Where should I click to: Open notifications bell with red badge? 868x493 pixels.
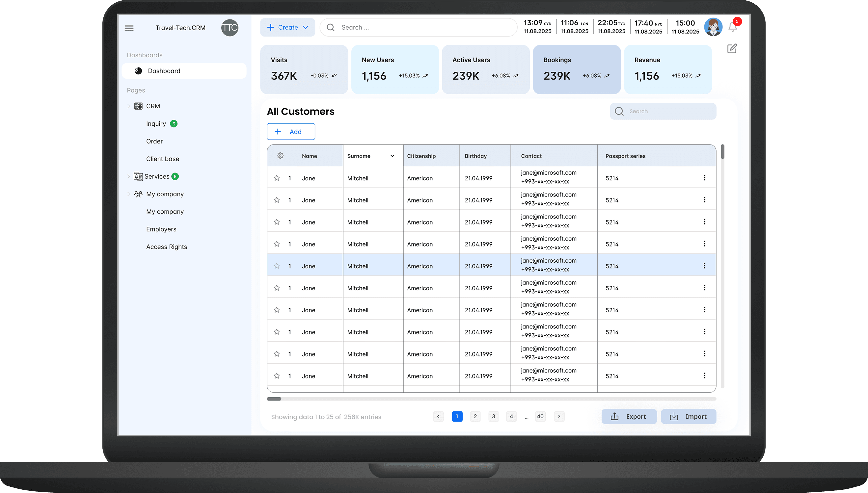point(733,26)
